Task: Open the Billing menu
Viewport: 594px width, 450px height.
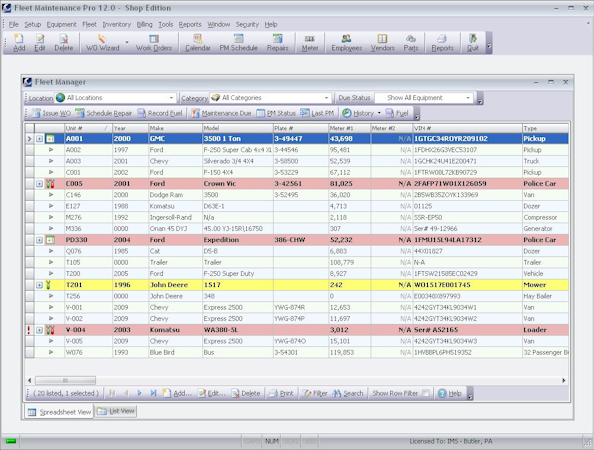Action: pyautogui.click(x=144, y=24)
